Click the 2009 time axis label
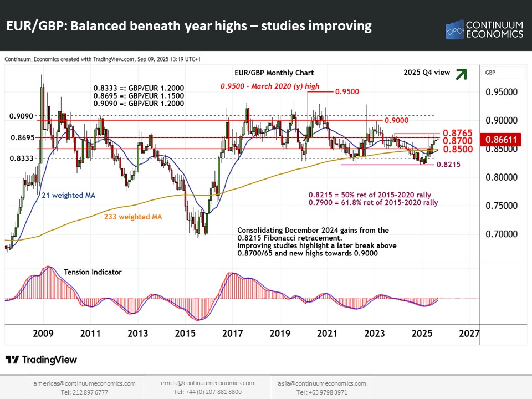 click(43, 334)
